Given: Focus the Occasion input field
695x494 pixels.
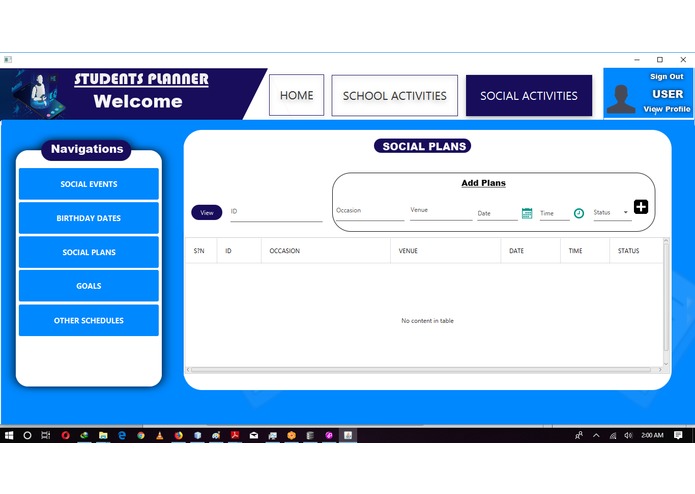Looking at the screenshot, I should (370, 212).
